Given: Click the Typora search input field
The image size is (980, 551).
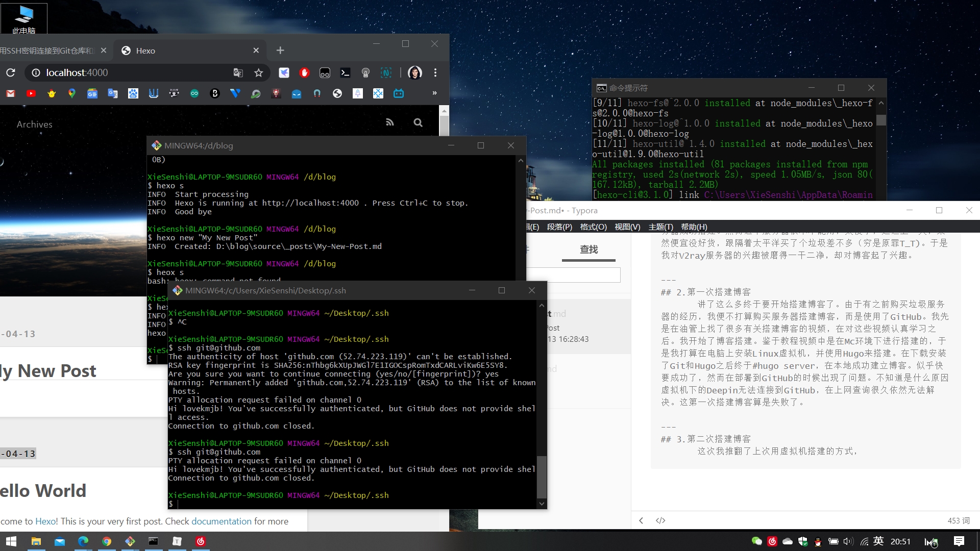Looking at the screenshot, I should (x=574, y=275).
